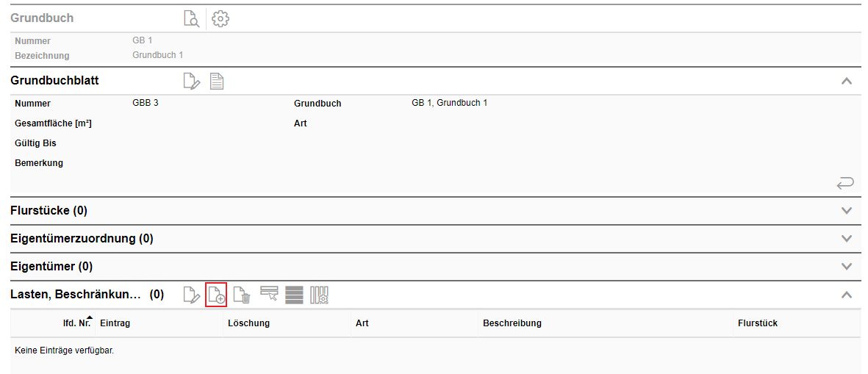Image resolution: width=868 pixels, height=374 pixels.
Task: Collapse the Lasten, Beschränkungen section
Action: tap(847, 295)
